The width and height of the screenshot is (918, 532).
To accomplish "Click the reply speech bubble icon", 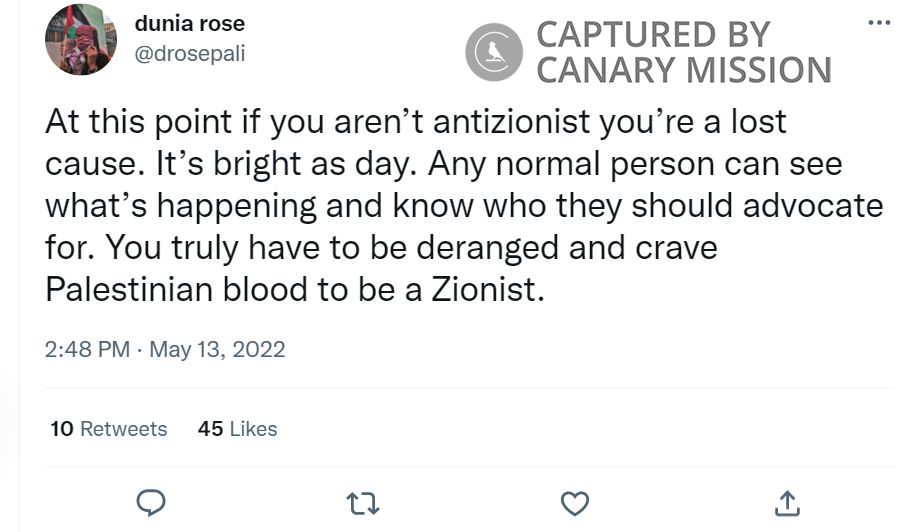I will [x=150, y=502].
